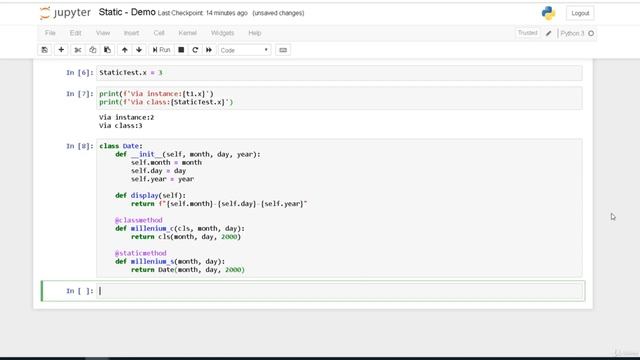Screen dimensions: 640x360
Task: Click 'return cls(month, day, 2000)' line
Action: point(186,237)
